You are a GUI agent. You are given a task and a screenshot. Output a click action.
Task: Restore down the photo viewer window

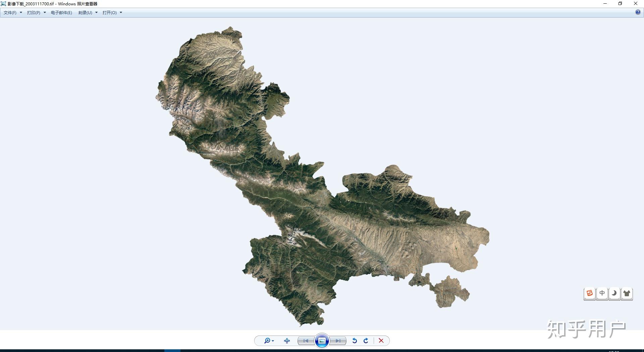pyautogui.click(x=620, y=4)
